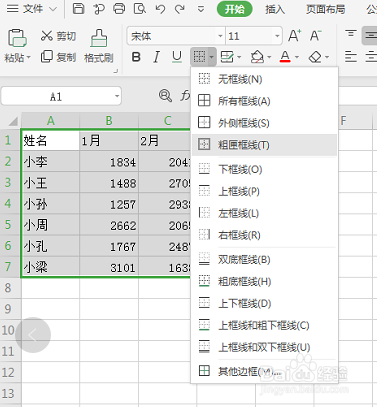377x407 pixels.
Task: Open Print Preview icon
Action: click(x=140, y=9)
